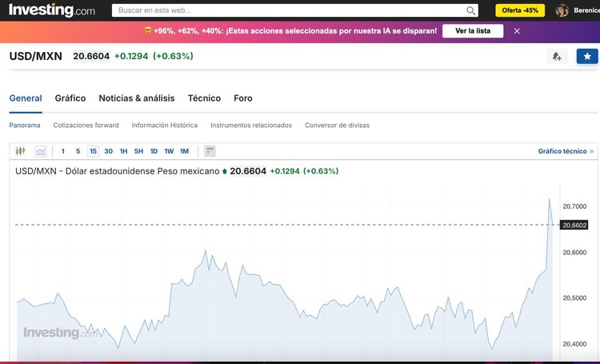600x364 pixels.
Task: Click the USD/MXN page heading
Action: point(35,56)
